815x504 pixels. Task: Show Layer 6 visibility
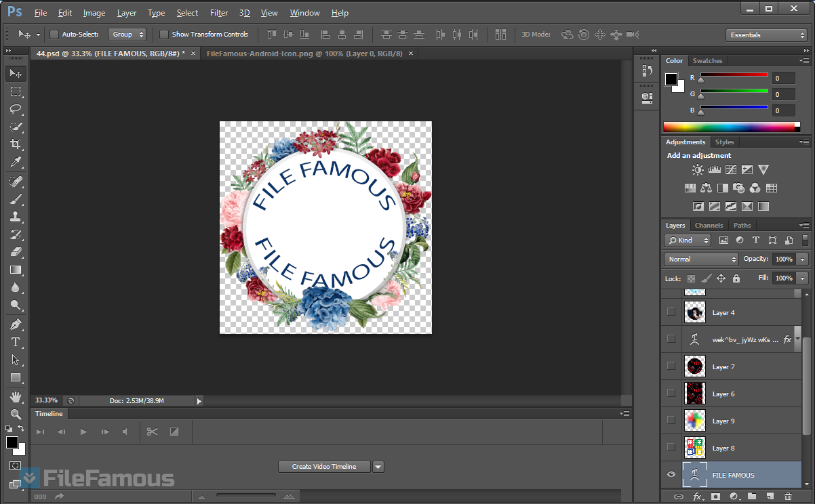pyautogui.click(x=671, y=394)
